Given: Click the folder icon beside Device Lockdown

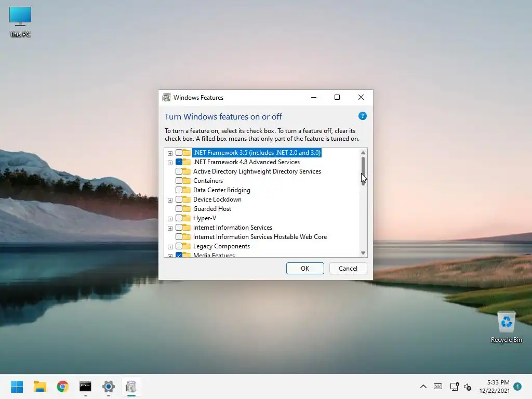Looking at the screenshot, I should pos(187,199).
